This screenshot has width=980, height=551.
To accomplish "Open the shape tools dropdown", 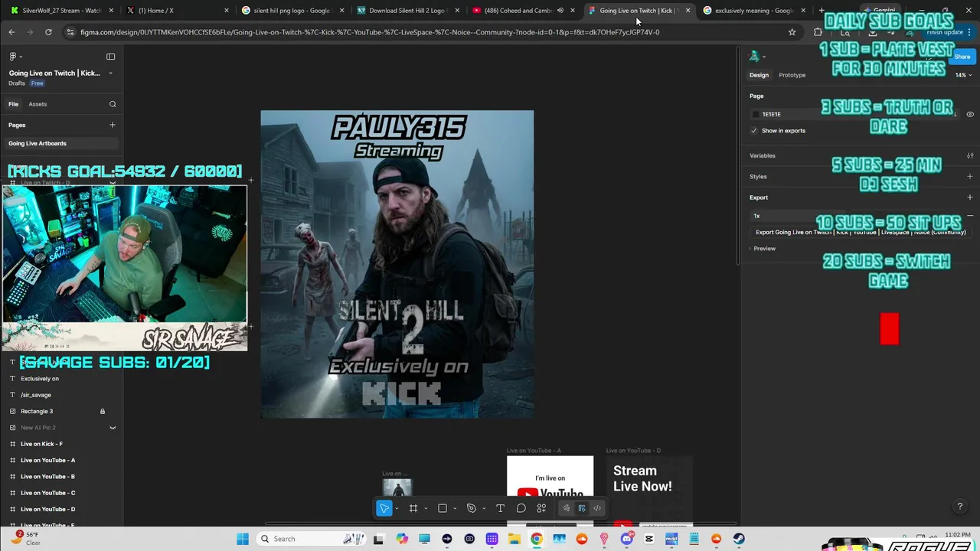I will coord(455,509).
